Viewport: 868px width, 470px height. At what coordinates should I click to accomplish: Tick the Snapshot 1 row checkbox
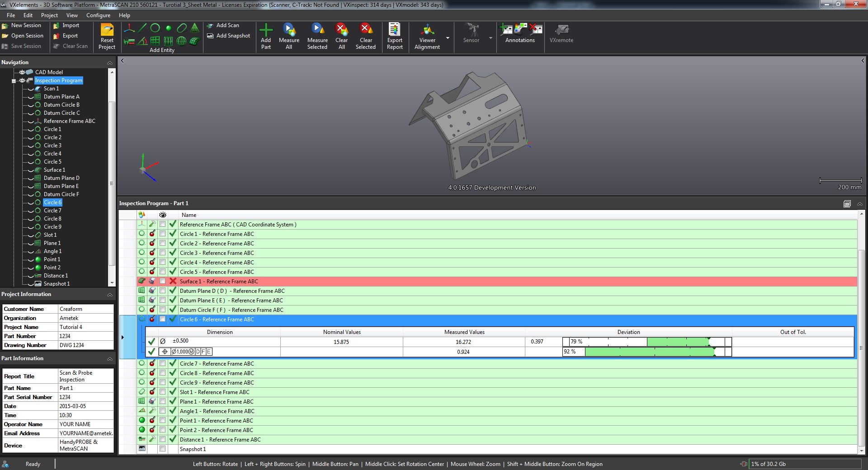pyautogui.click(x=162, y=449)
